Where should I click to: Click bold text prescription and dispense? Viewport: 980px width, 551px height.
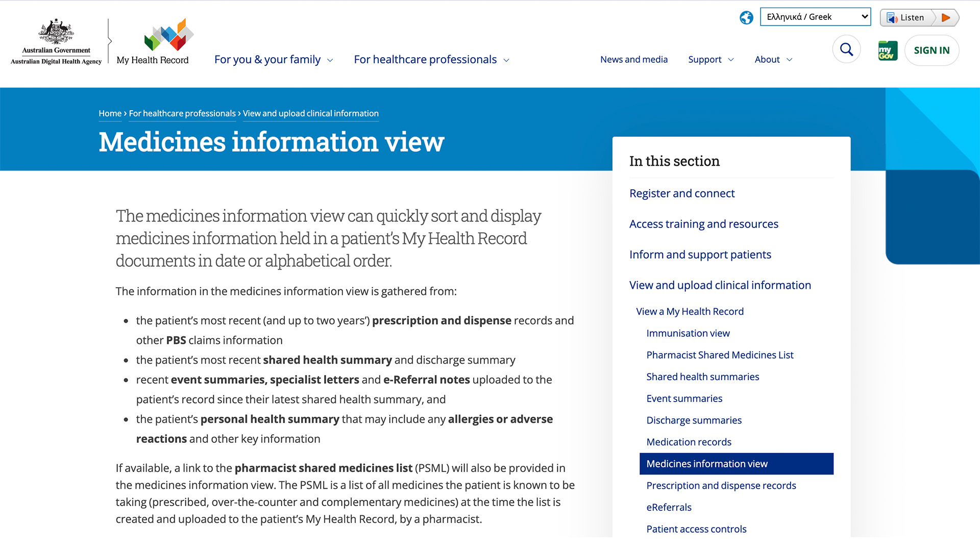point(442,320)
